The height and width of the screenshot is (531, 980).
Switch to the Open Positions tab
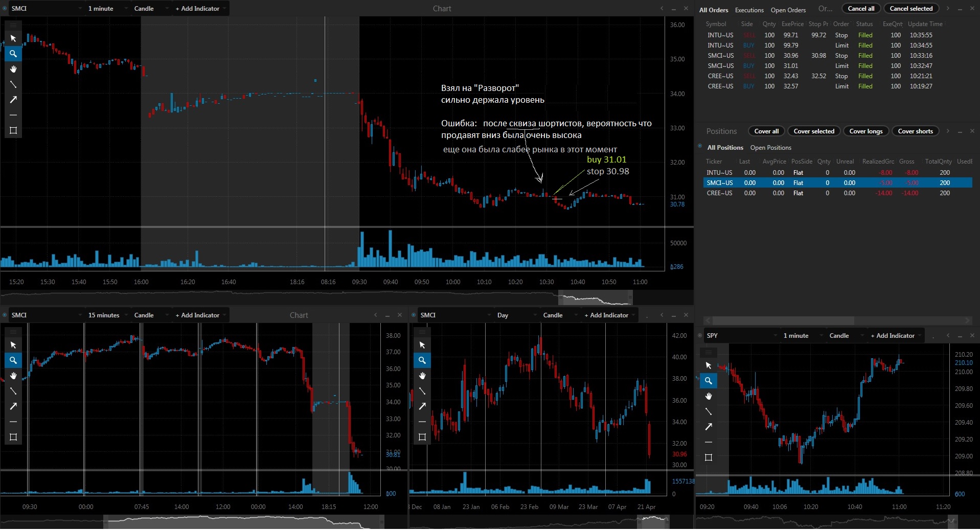[x=770, y=147]
